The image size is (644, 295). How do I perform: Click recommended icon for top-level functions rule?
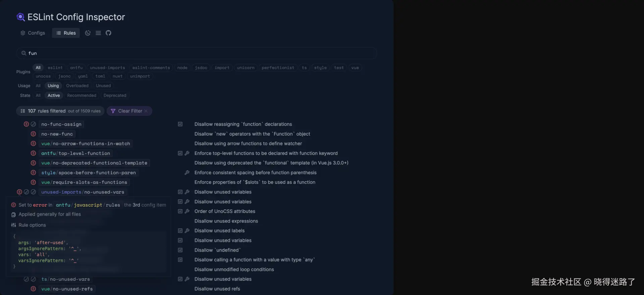pos(180,153)
